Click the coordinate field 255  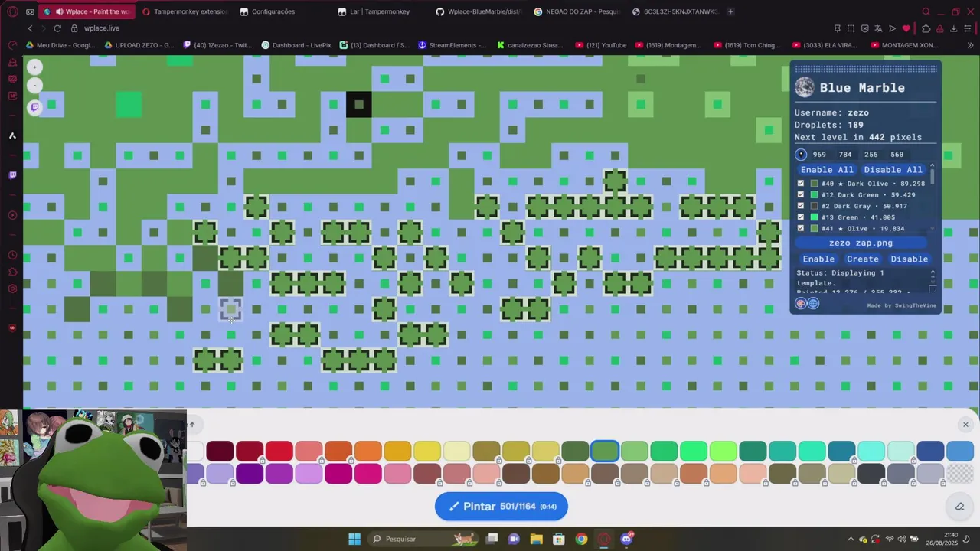pos(871,155)
